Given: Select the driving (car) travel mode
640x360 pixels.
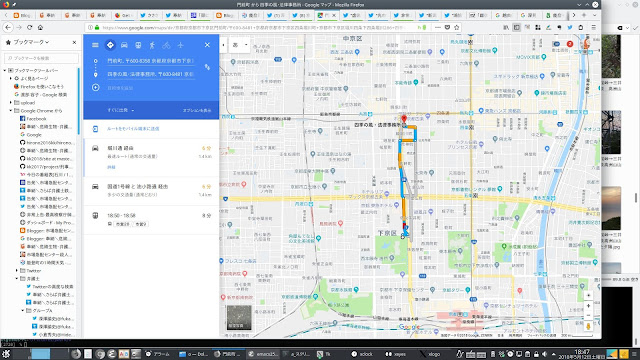Looking at the screenshot, I should tap(124, 45).
